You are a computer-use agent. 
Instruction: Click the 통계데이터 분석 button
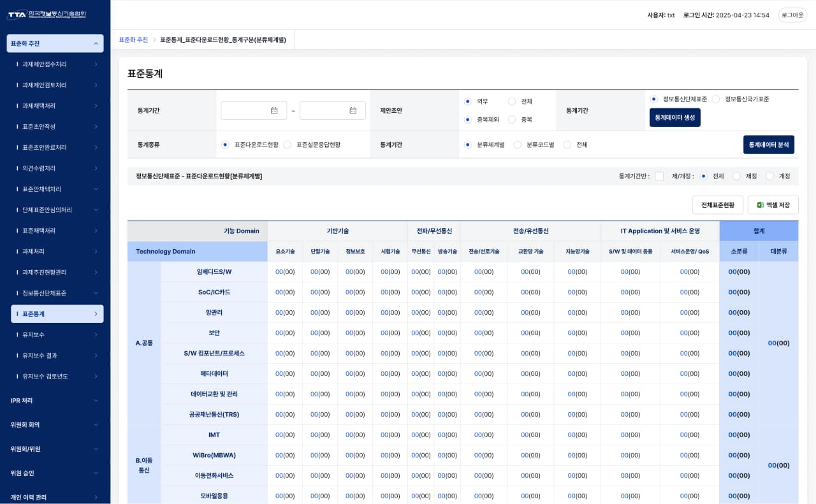tap(768, 145)
